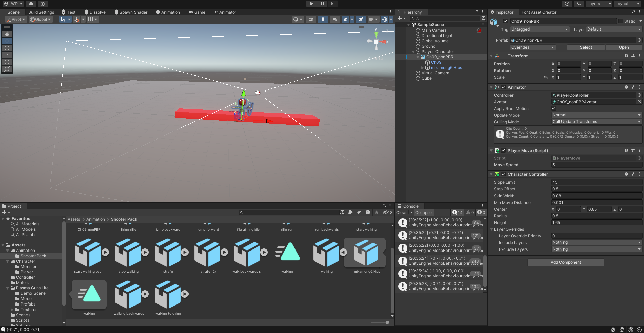644x333 pixels.
Task: Open Animator component preset icon
Action: [633, 87]
